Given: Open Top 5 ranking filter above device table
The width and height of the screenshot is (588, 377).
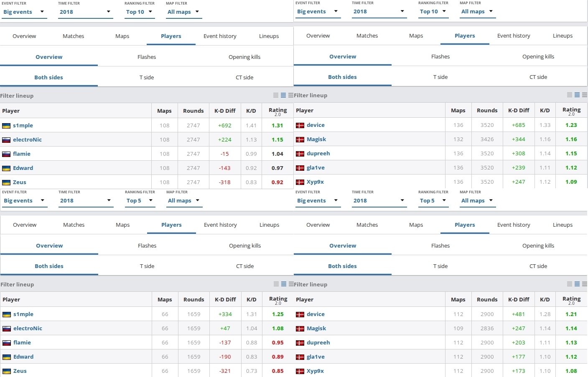Looking at the screenshot, I should pos(433,201).
